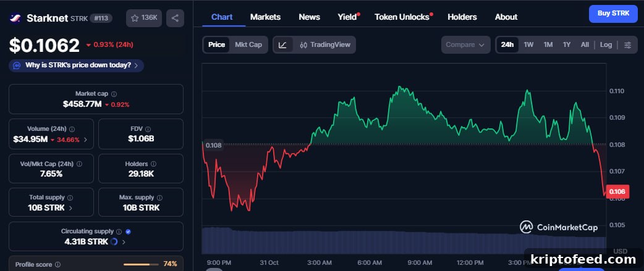The height and width of the screenshot is (271, 644).
Task: Click the AI icon in price-down question
Action: tap(17, 65)
